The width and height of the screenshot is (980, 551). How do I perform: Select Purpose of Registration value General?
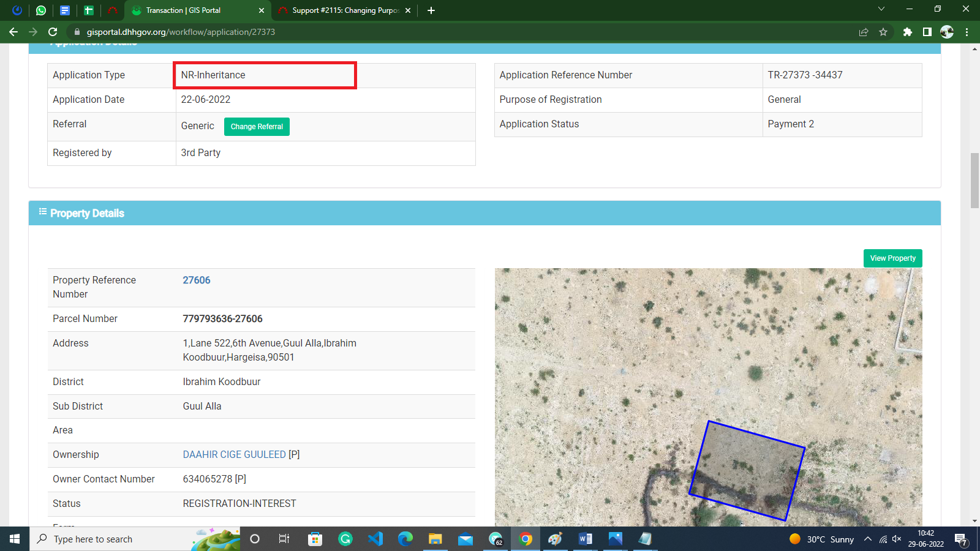784,100
